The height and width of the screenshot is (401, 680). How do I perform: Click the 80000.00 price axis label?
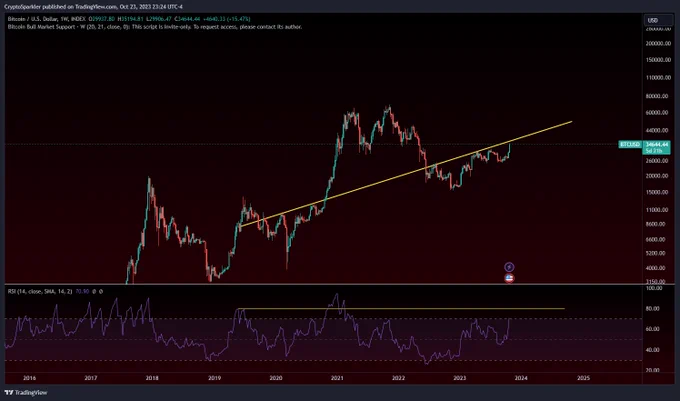[658, 96]
